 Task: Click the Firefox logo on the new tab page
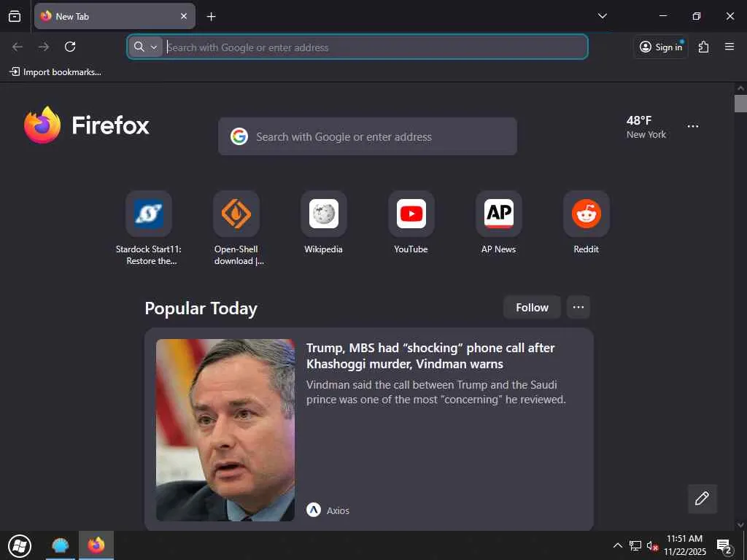[87, 125]
